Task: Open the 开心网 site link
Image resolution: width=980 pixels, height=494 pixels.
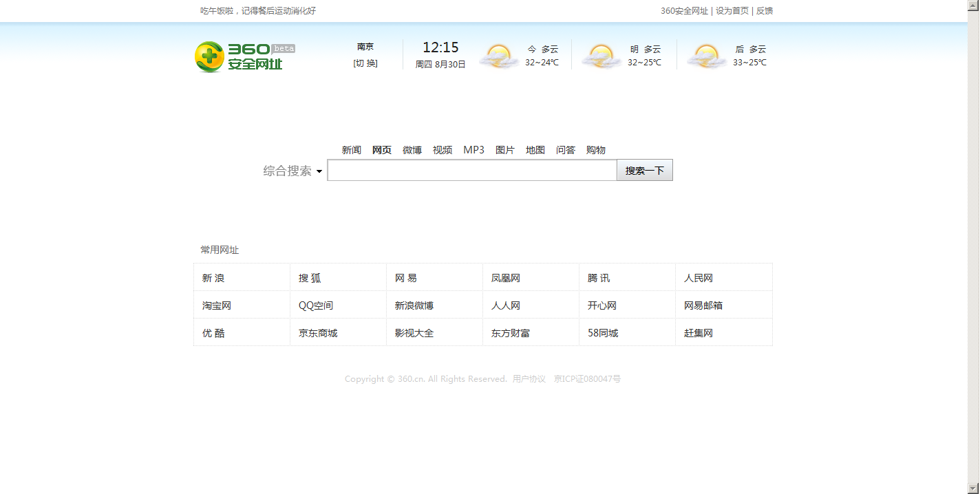Action: point(602,305)
